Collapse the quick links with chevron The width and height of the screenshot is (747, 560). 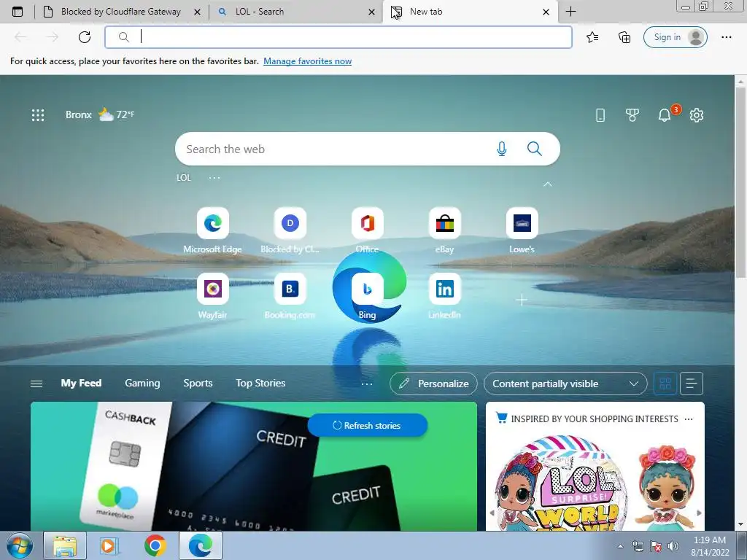coord(548,184)
